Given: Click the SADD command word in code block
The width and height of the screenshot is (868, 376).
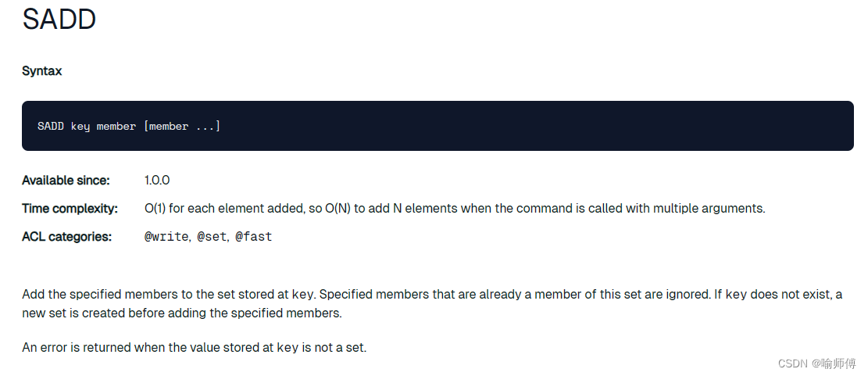Looking at the screenshot, I should pyautogui.click(x=51, y=127).
